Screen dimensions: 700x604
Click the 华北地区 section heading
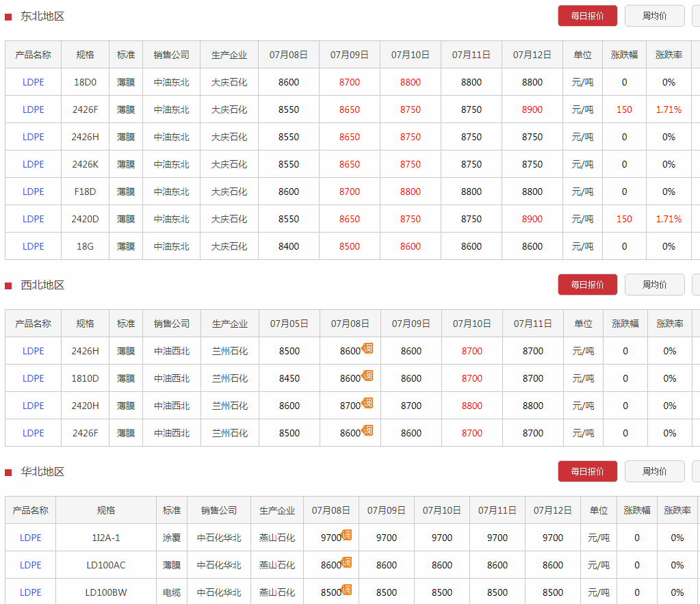point(42,471)
